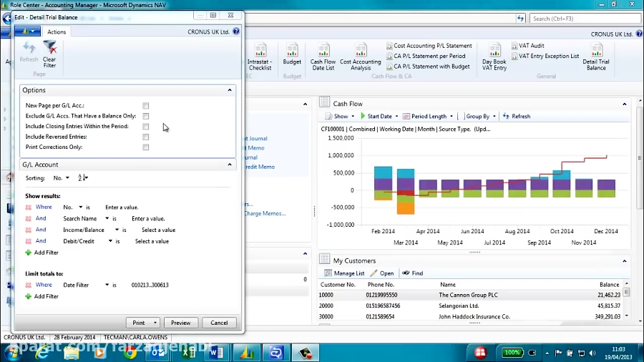Image resolution: width=644 pixels, height=362 pixels.
Task: Open Word from the Windows taskbar
Action: pos(216,353)
